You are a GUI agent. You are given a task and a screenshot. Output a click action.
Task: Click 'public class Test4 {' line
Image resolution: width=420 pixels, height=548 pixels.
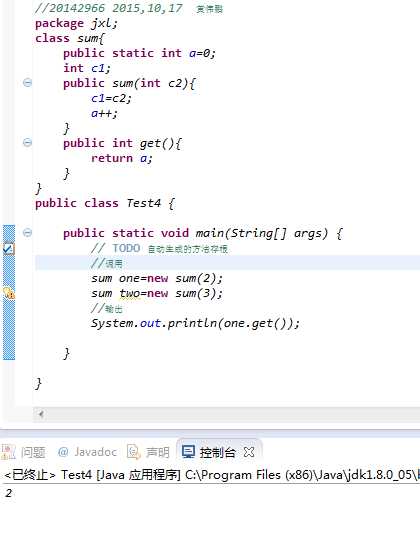(105, 203)
